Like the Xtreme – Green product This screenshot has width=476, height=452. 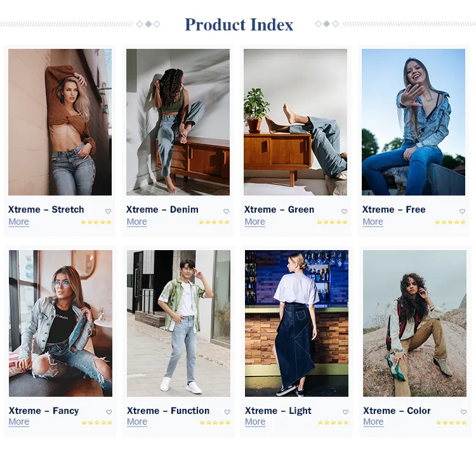(x=344, y=211)
